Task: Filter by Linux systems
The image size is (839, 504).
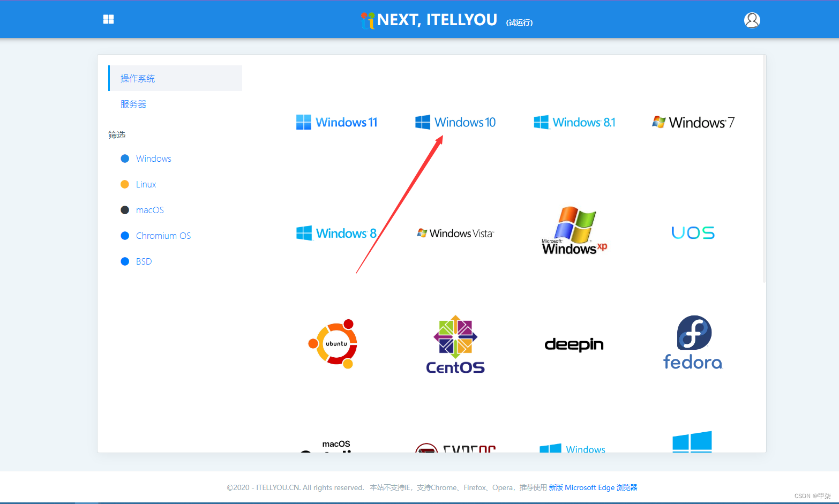Action: pos(139,184)
